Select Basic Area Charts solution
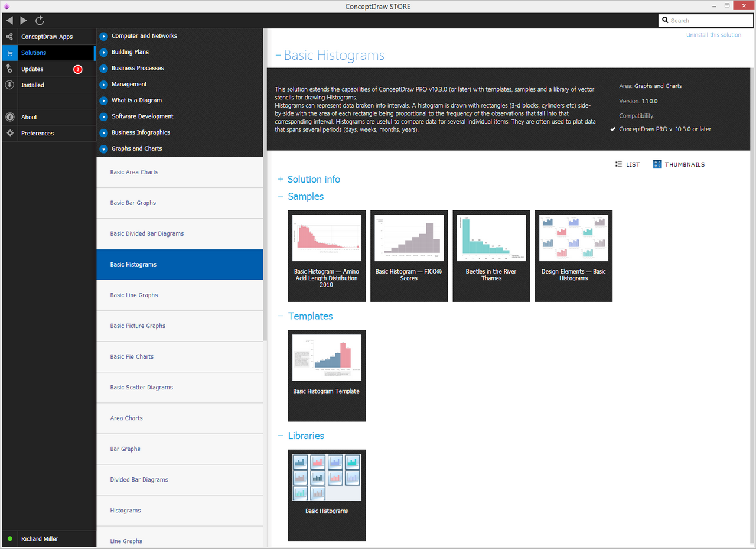 click(x=180, y=173)
